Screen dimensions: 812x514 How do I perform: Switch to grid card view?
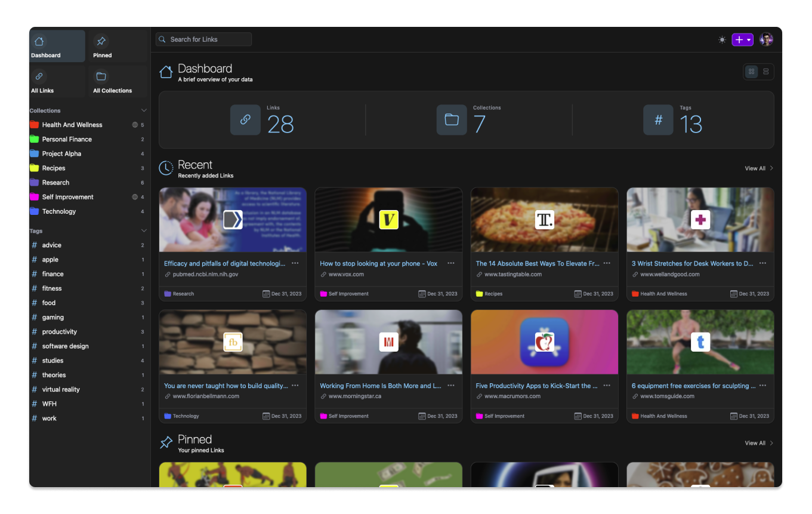pyautogui.click(x=751, y=72)
